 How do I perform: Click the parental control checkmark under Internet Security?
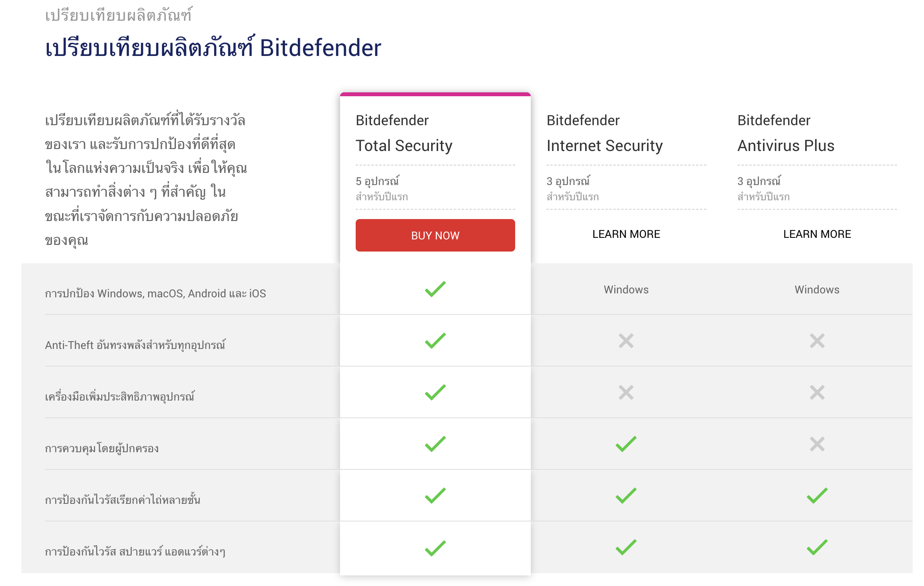point(626,444)
